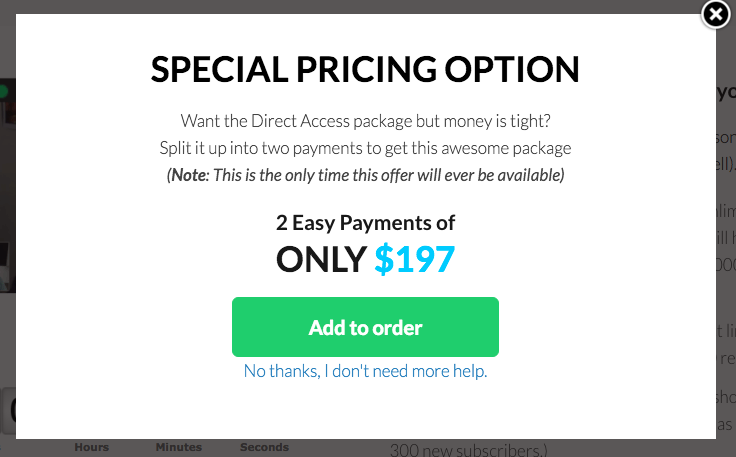
Task: Click the bold word Note
Action: 189,175
